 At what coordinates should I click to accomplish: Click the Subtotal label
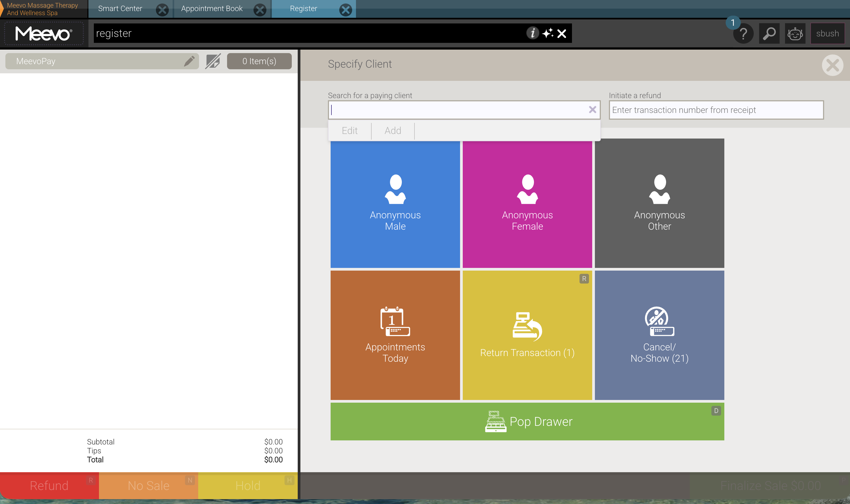click(101, 442)
